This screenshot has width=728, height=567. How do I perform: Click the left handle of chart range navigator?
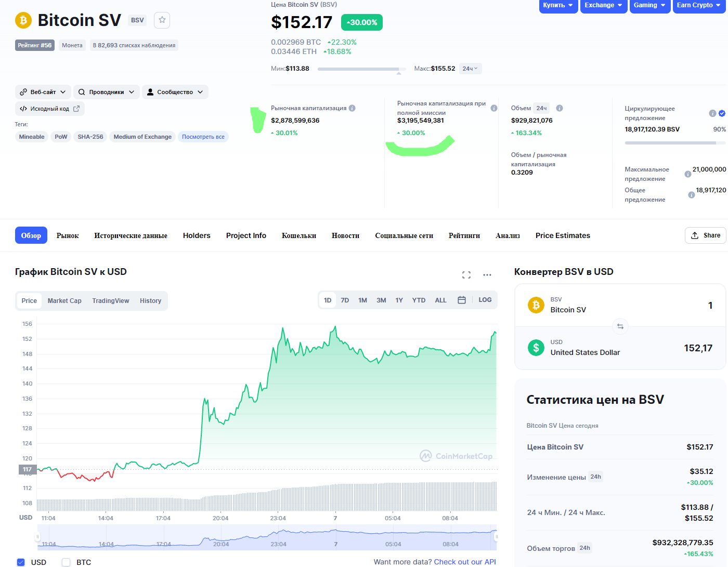[x=37, y=537]
